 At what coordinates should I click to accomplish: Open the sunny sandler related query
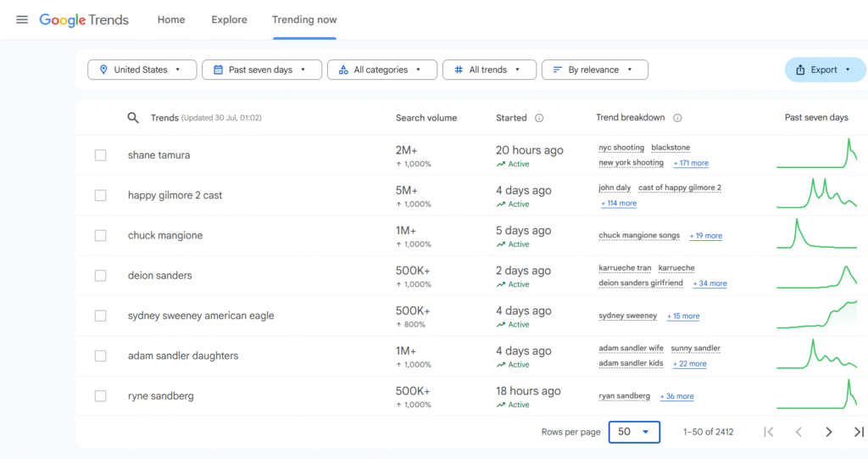point(695,348)
